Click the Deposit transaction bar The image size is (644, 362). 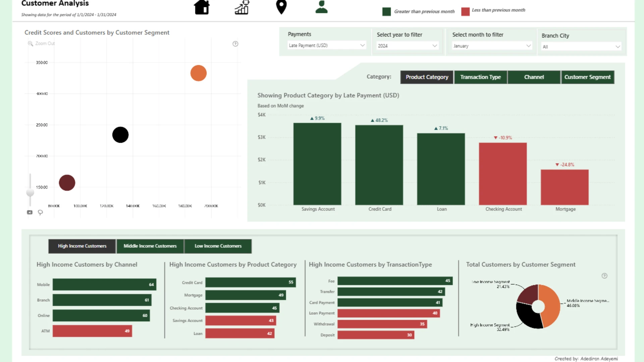(x=376, y=335)
